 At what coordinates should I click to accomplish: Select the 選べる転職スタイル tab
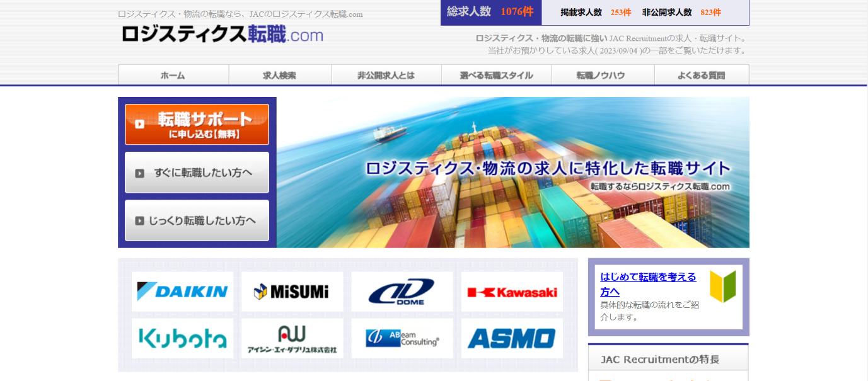coord(496,75)
